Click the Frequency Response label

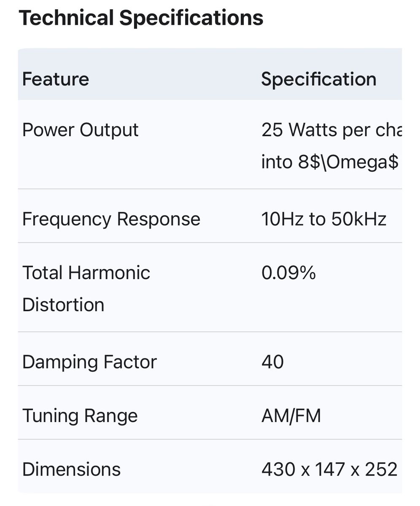pyautogui.click(x=111, y=219)
